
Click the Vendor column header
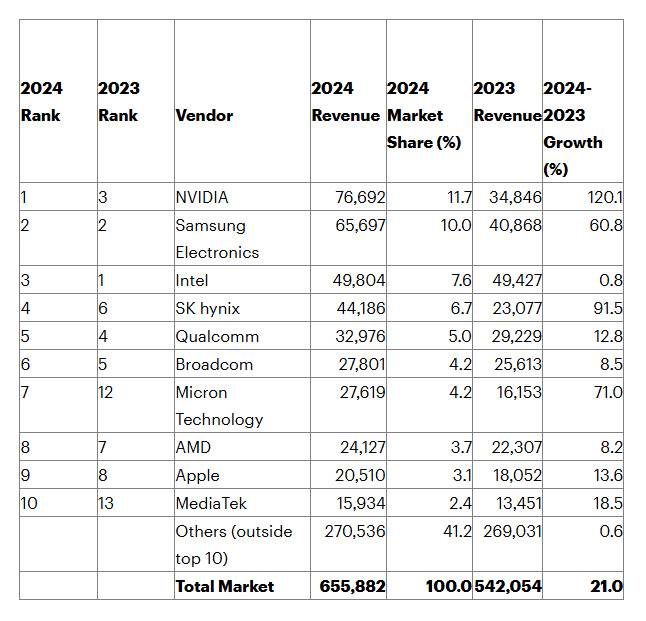click(x=204, y=115)
